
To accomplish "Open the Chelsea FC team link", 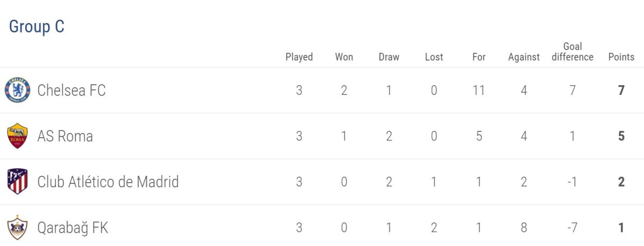I will 71,90.
